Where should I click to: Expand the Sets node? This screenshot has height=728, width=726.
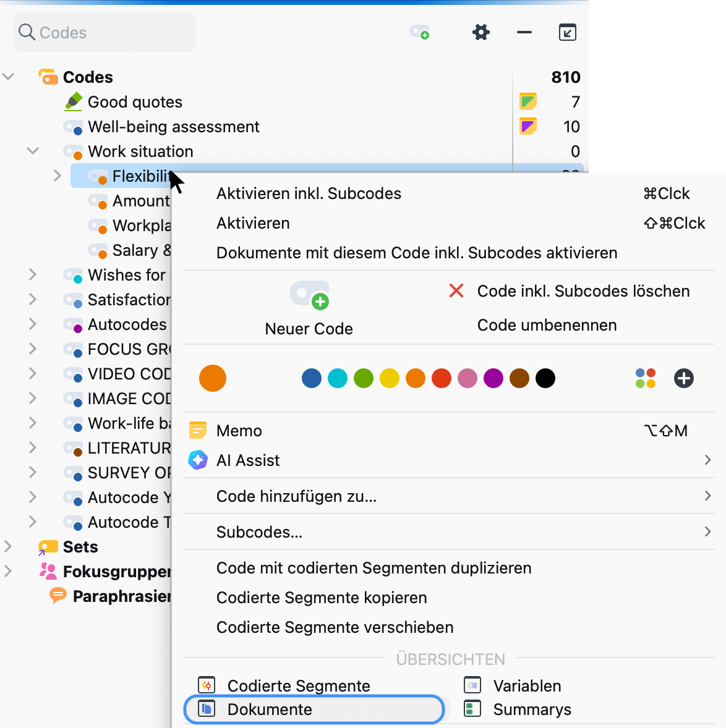pos(8,546)
